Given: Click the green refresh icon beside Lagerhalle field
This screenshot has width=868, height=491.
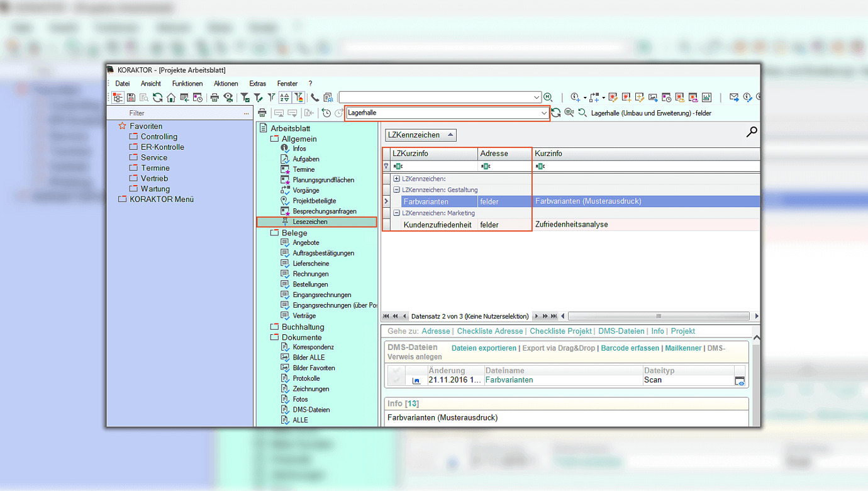Looking at the screenshot, I should tap(556, 113).
